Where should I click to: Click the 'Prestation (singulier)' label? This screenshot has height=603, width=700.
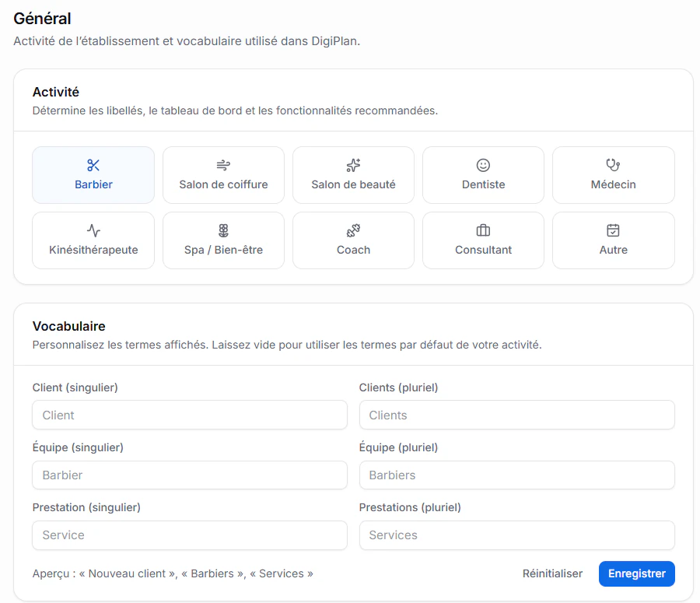click(x=86, y=507)
